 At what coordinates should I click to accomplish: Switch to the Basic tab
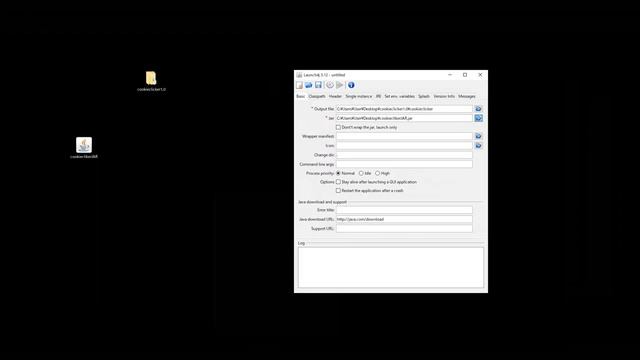tap(300, 96)
